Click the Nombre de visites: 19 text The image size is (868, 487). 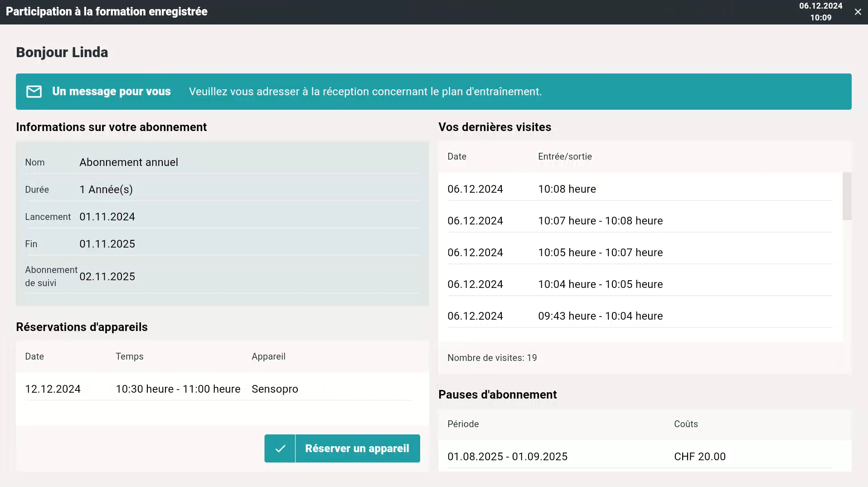click(x=492, y=358)
